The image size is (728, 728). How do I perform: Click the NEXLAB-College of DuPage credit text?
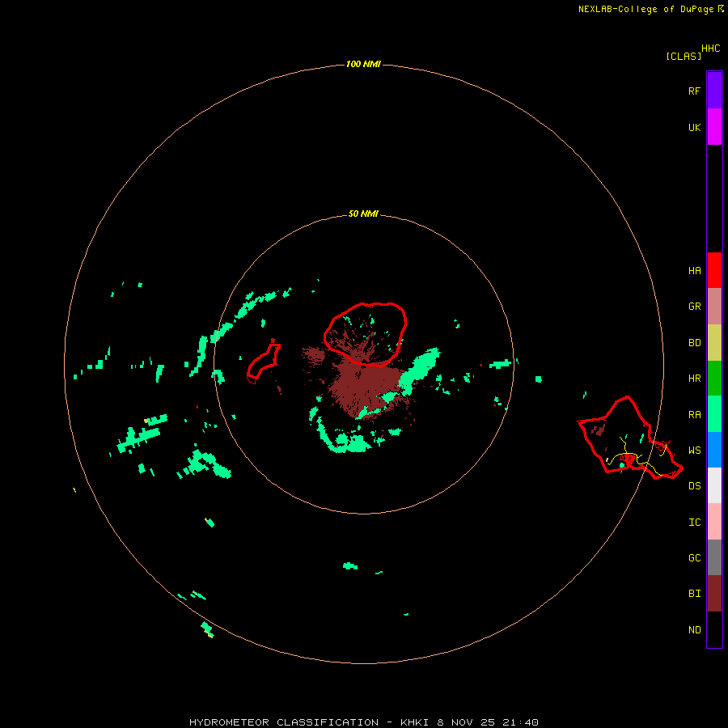click(650, 9)
